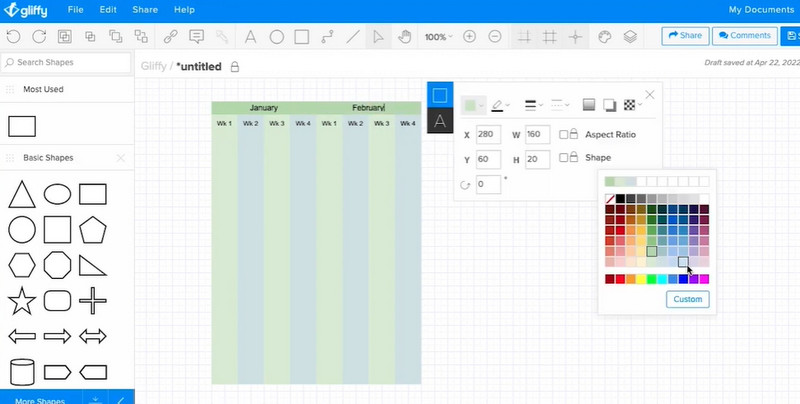The height and width of the screenshot is (404, 800).
Task: Pick the bright yellow swatch in bottom row
Action: tap(642, 278)
